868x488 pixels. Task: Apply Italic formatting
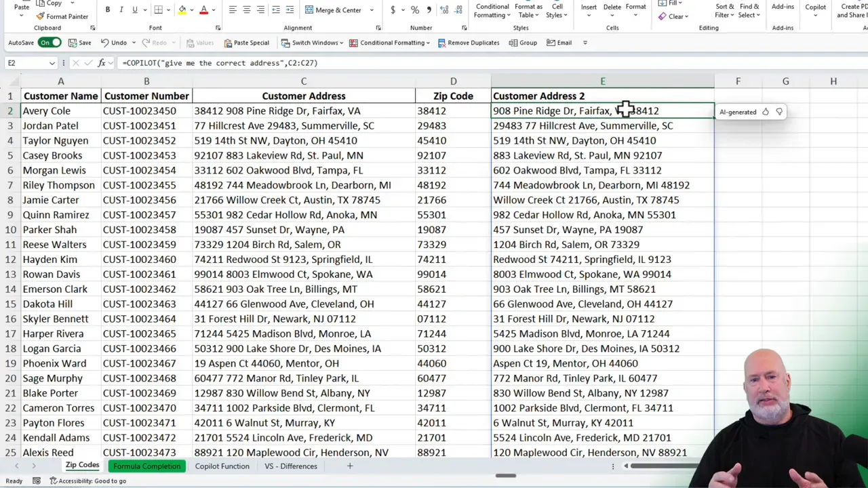[x=121, y=9]
